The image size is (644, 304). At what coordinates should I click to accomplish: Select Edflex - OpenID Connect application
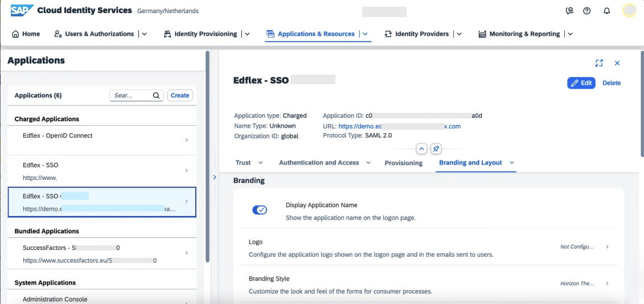102,140
